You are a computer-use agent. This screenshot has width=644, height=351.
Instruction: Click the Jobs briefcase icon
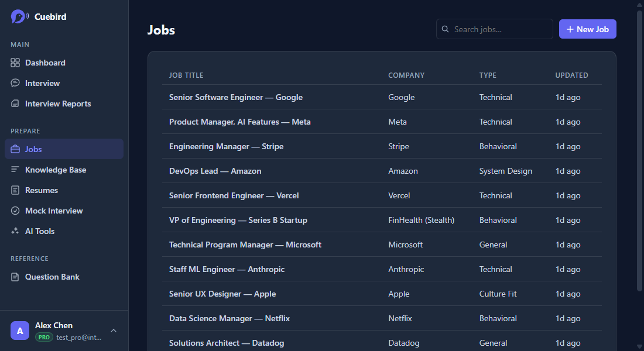15,149
